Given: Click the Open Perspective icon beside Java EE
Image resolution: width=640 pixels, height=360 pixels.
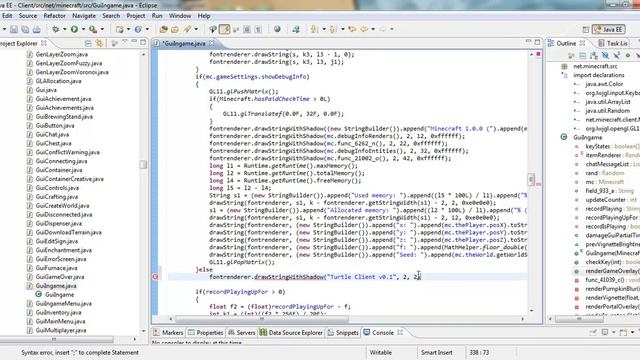Looking at the screenshot, I should (586, 29).
